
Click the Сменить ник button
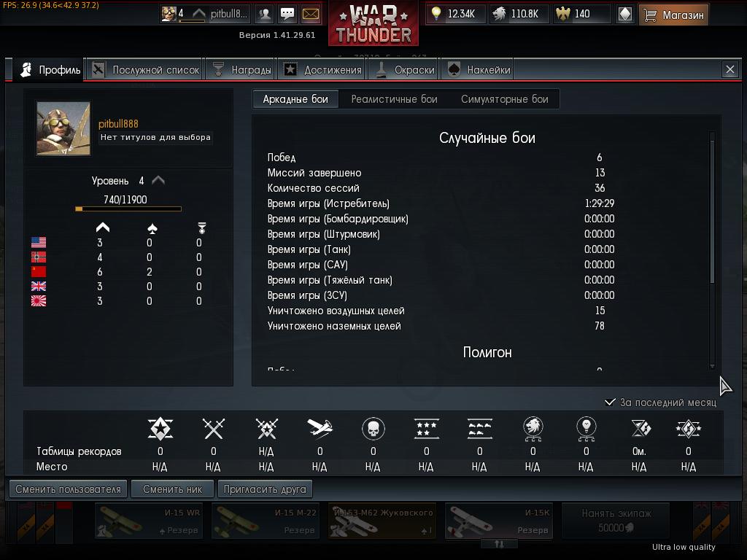pos(172,489)
